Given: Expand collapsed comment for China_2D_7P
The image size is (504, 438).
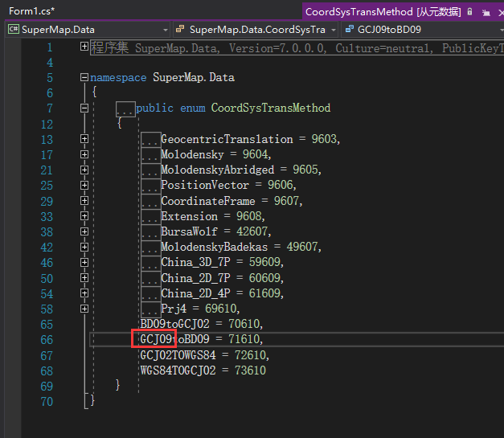Looking at the screenshot, I should (84, 277).
